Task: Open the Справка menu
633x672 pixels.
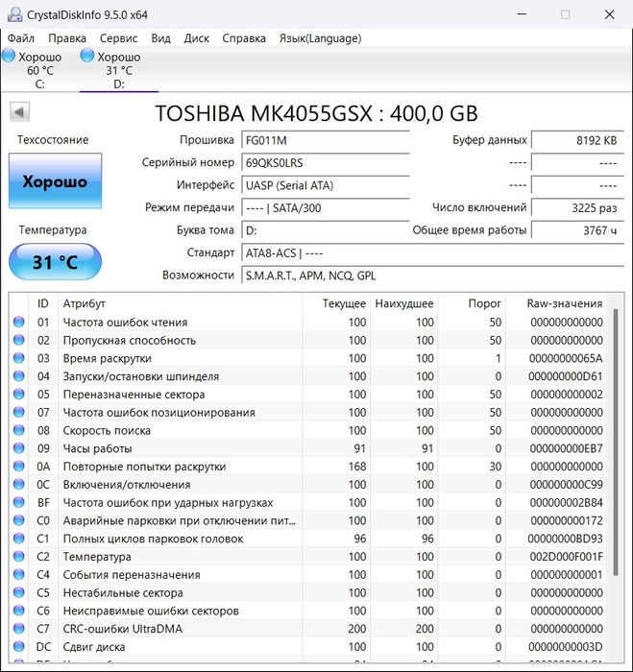Action: coord(244,38)
